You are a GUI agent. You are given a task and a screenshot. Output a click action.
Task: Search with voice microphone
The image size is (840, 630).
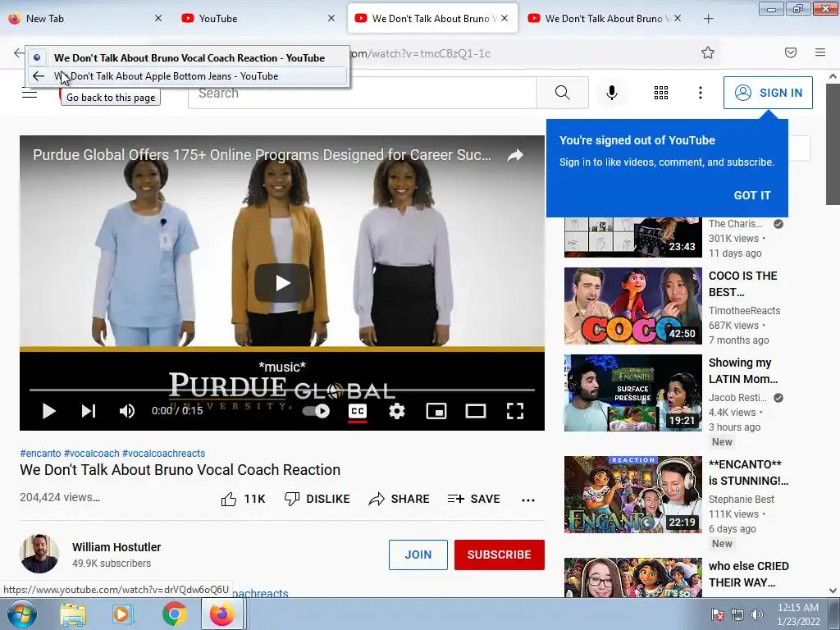[612, 93]
